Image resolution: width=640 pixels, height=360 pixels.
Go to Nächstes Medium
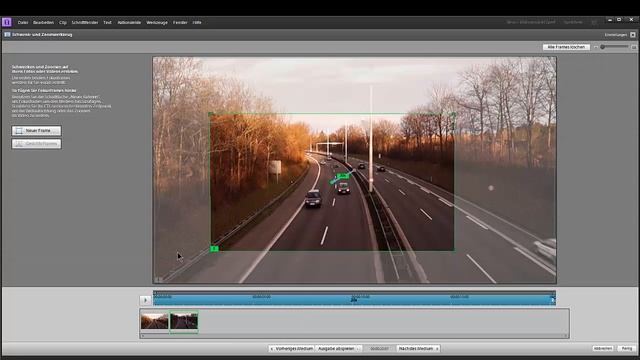click(x=418, y=349)
